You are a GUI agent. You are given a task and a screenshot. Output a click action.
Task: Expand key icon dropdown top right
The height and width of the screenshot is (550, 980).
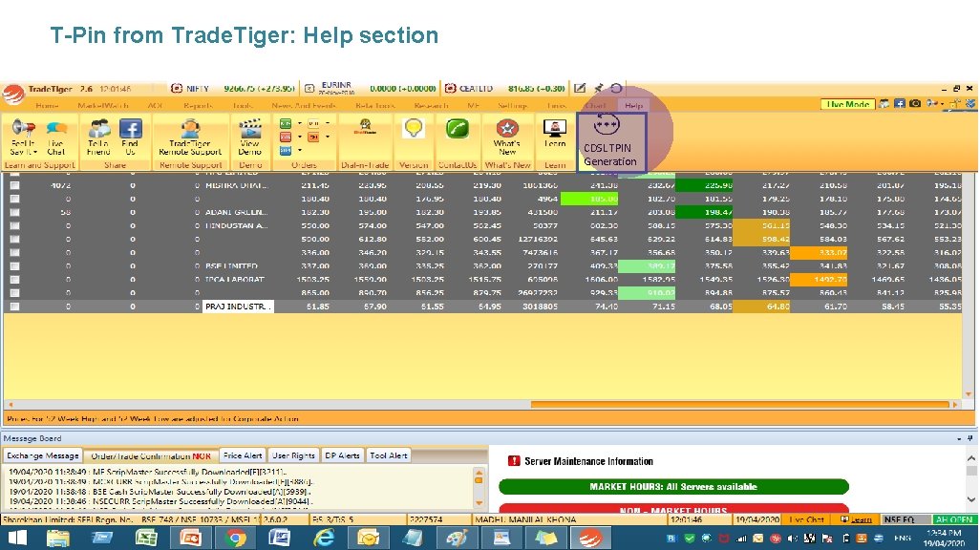click(942, 104)
